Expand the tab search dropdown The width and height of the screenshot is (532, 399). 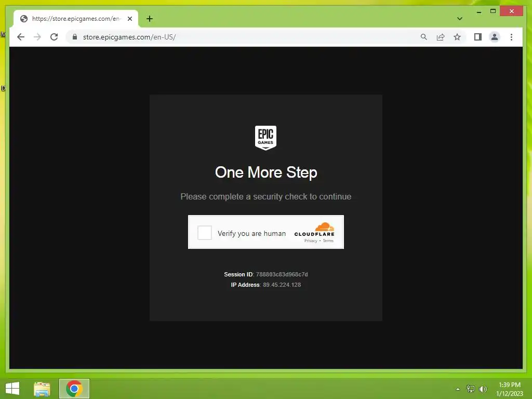coord(460,19)
